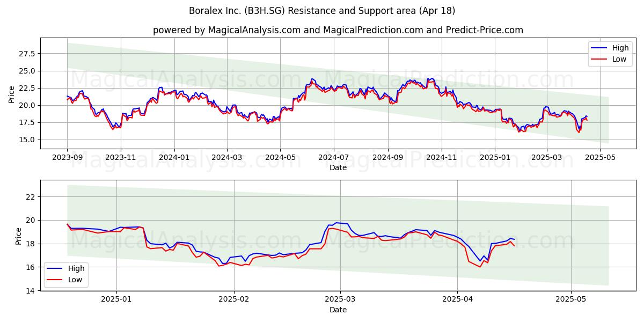Click the '2023-11' date label on upper axis
This screenshot has height=322, width=644.
click(x=120, y=158)
